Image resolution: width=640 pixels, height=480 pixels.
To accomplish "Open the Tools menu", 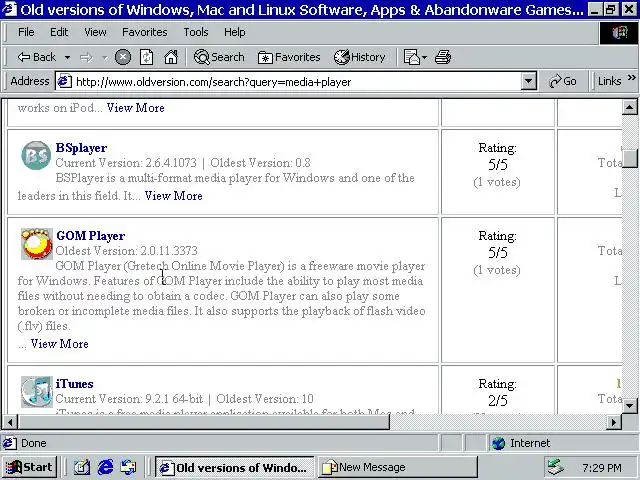I will (196, 32).
